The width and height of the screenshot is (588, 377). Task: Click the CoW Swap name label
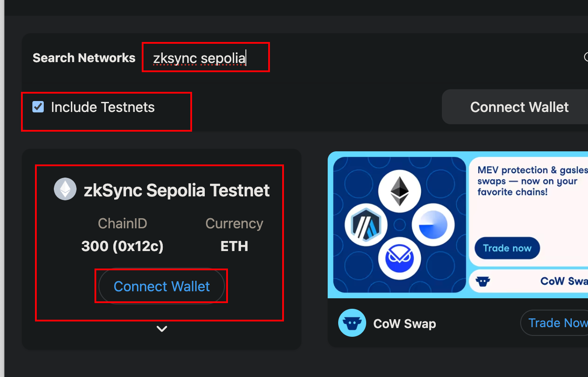pyautogui.click(x=405, y=324)
